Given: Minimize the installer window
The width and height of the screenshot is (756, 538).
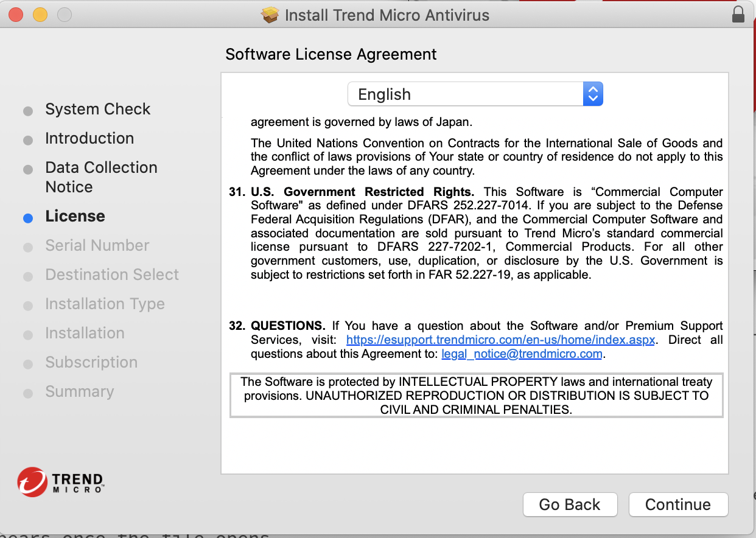Looking at the screenshot, I should 40,15.
